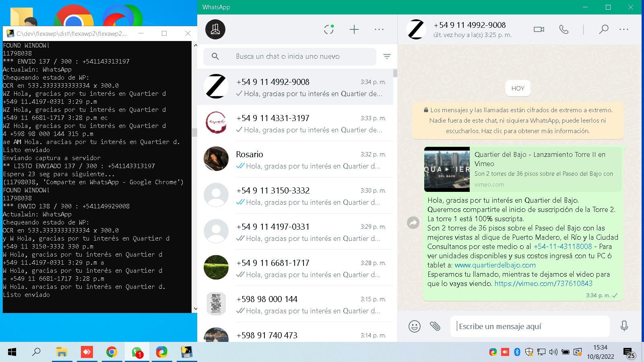Open the Quartier del Bajo Vimeo link preview title
This screenshot has height=362, width=644.
540,159
